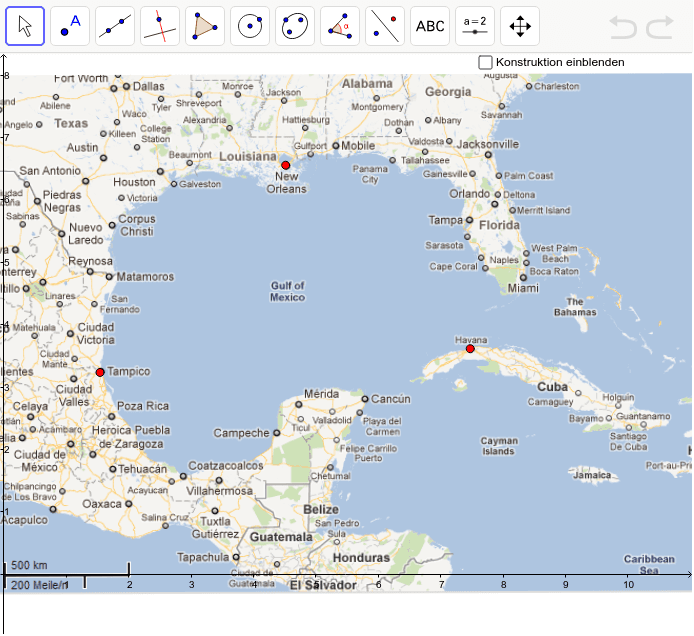Click the Undo arrow
The image size is (694, 636).
point(623,27)
